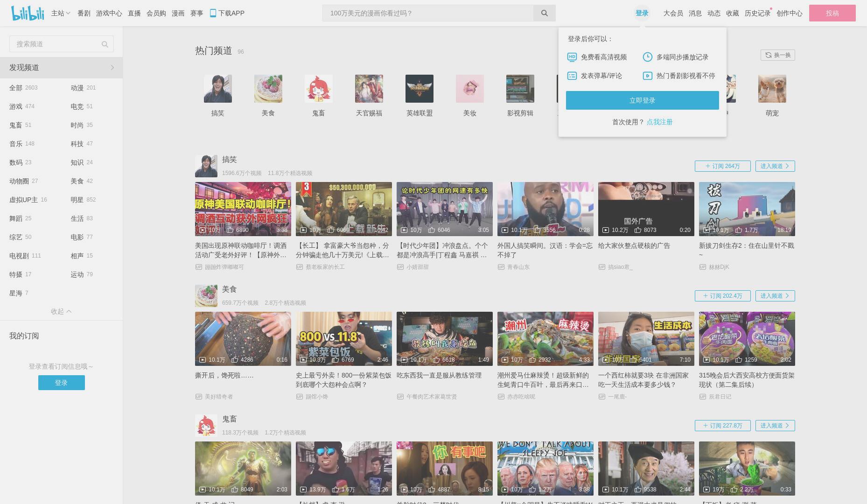This screenshot has height=504, width=867.
Task: Click the phone icon for 下载APP
Action: 213,13
